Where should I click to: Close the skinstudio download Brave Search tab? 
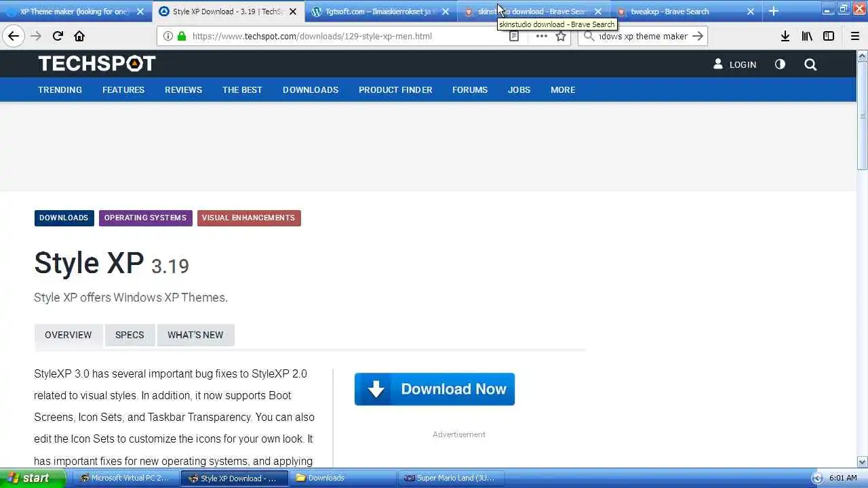tap(598, 12)
